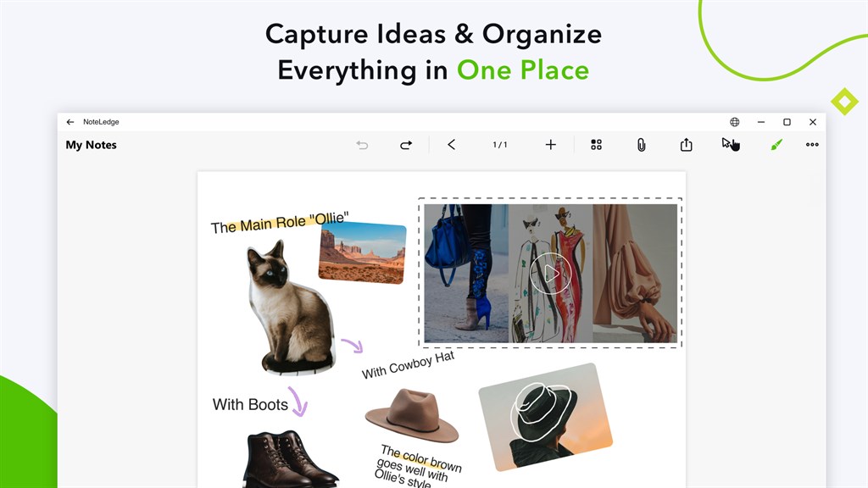Select the purple arrow near With Boots

(x=298, y=402)
